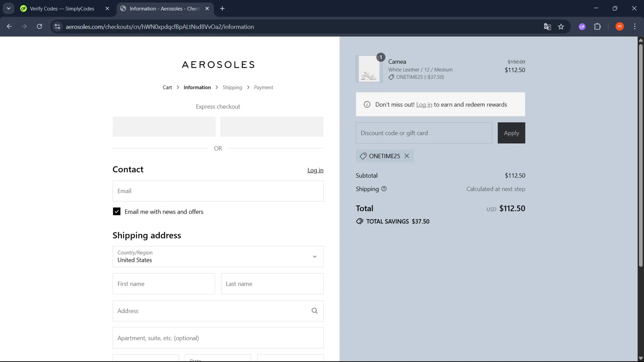
Task: Minimize the browser window
Action: (x=596, y=8)
